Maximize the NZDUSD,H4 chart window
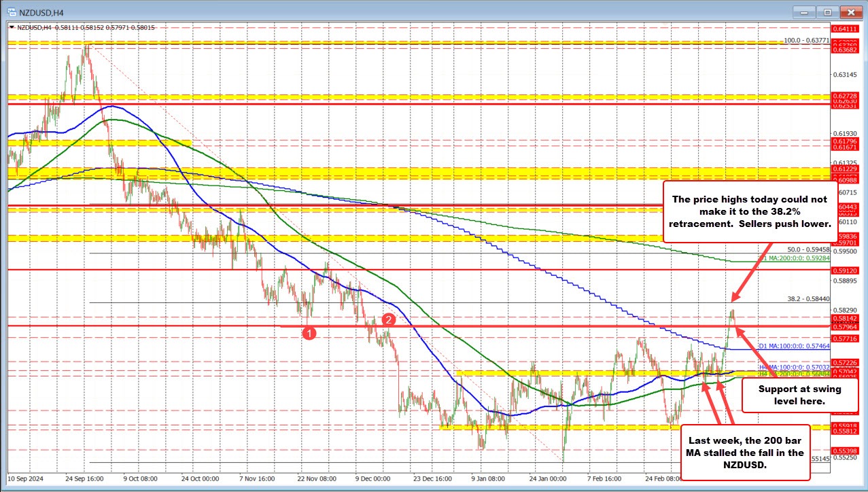 (x=827, y=12)
